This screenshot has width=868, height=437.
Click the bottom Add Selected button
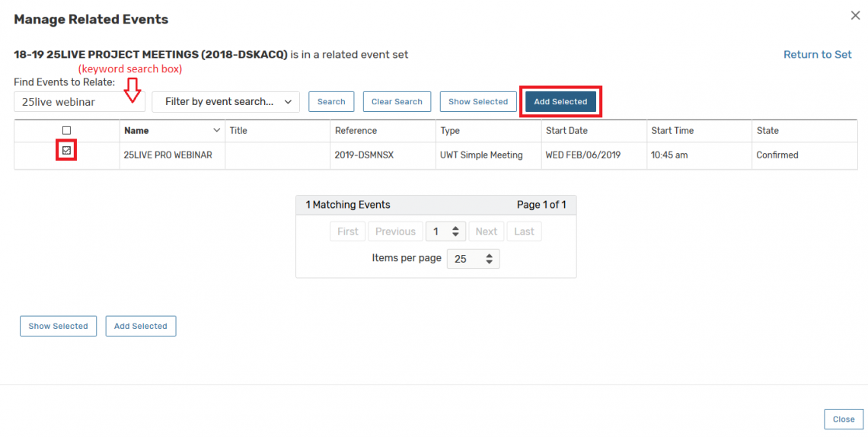[141, 326]
